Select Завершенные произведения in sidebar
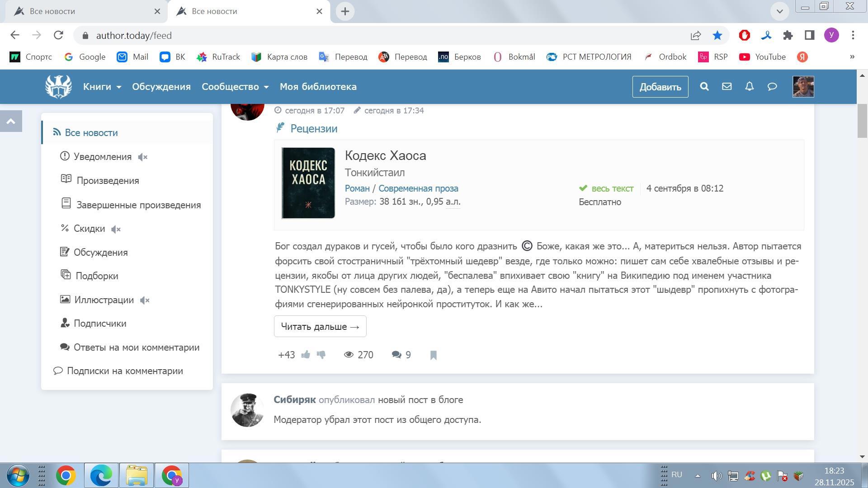 click(x=138, y=205)
